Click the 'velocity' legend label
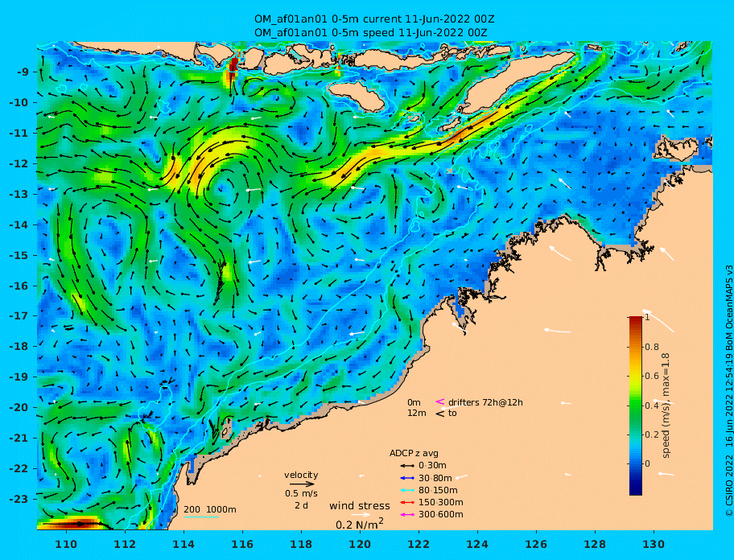The image size is (734, 560). 301,475
